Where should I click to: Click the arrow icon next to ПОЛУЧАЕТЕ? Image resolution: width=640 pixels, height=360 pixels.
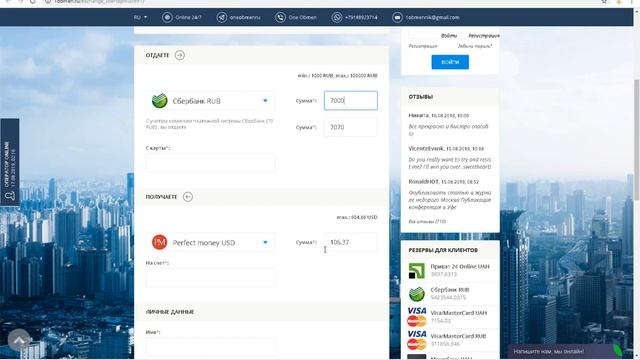click(188, 197)
